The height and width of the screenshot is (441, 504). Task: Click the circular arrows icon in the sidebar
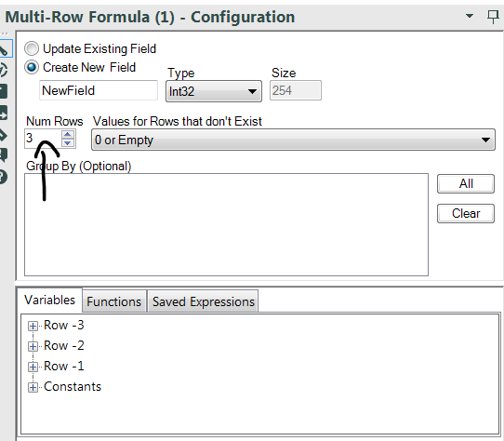[x=4, y=70]
